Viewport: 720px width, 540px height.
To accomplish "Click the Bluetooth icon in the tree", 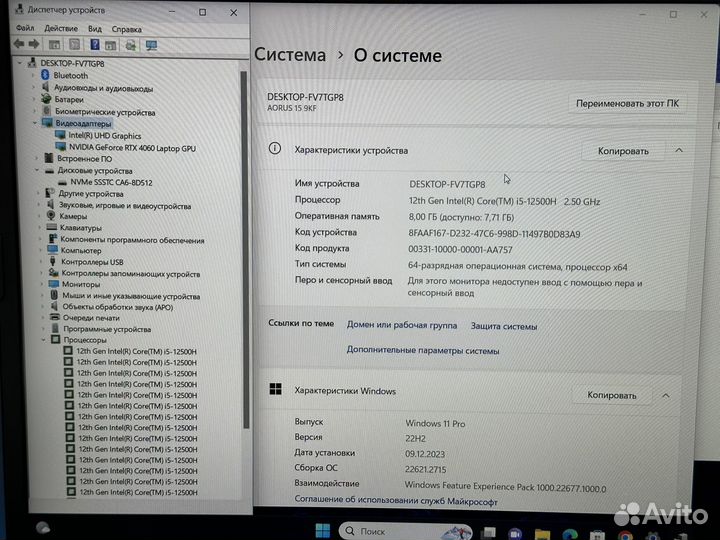I will click(x=45, y=75).
